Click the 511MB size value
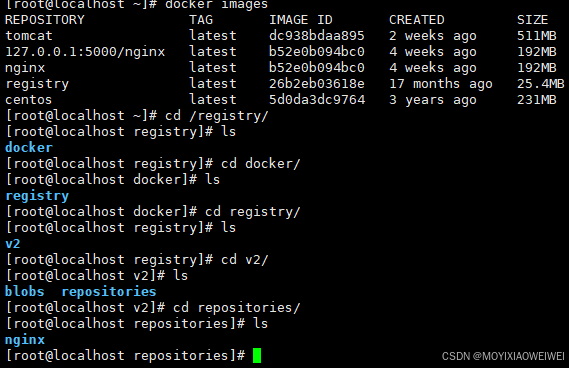This screenshot has height=368, width=569. pyautogui.click(x=536, y=36)
